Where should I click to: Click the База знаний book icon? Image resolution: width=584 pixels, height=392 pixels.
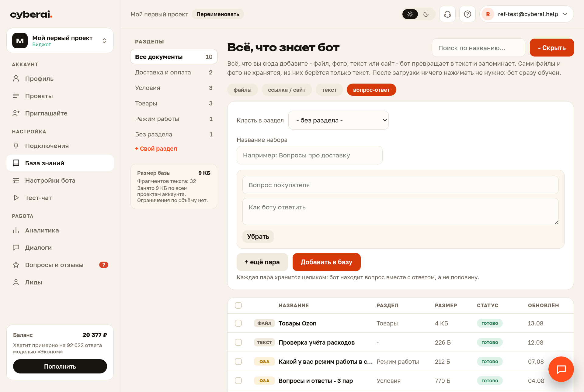16,163
